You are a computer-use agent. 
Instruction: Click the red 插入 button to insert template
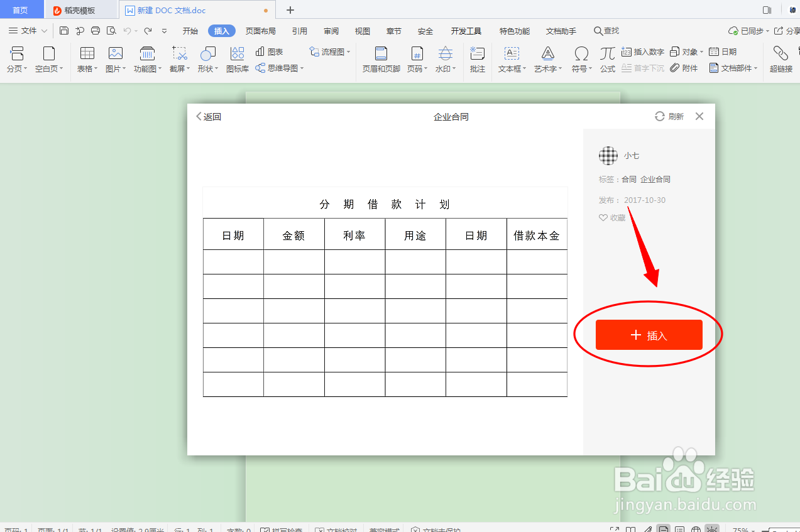point(648,335)
